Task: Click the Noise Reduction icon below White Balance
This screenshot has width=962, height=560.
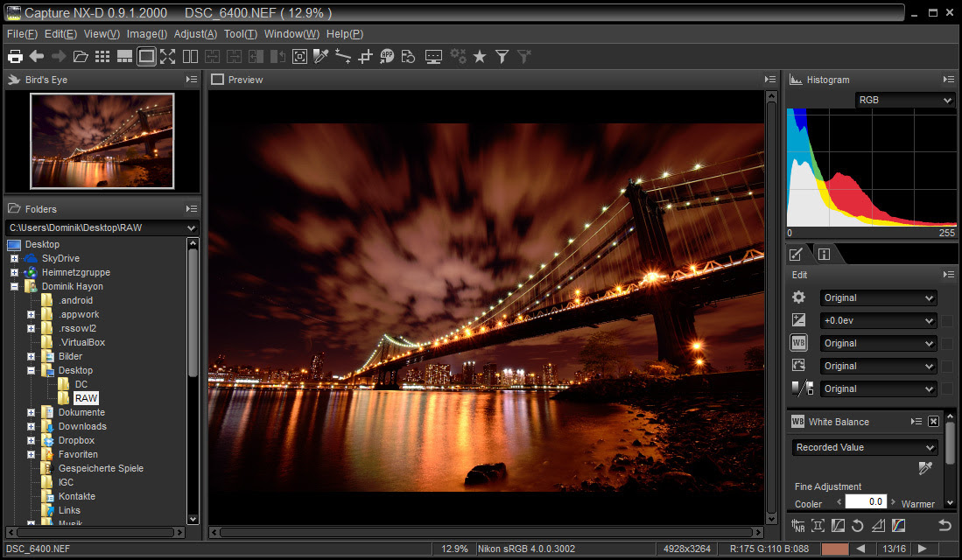Action: pos(798,525)
